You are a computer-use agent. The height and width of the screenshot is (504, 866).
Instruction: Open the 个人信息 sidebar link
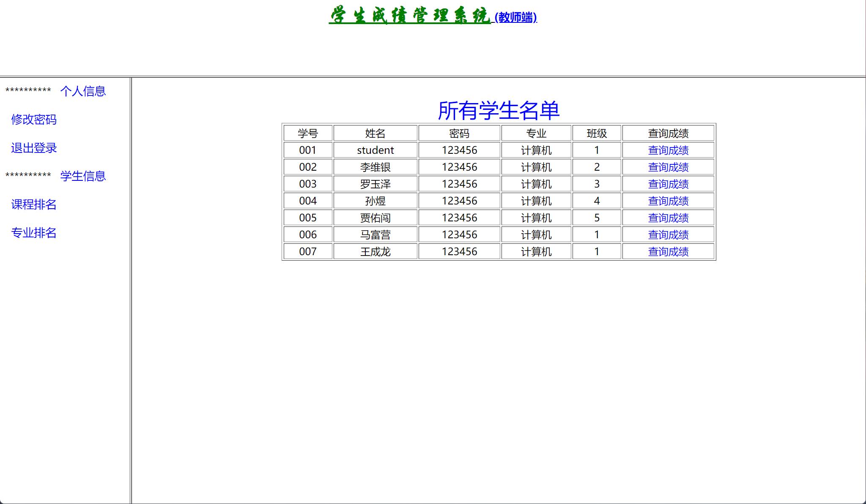83,91
